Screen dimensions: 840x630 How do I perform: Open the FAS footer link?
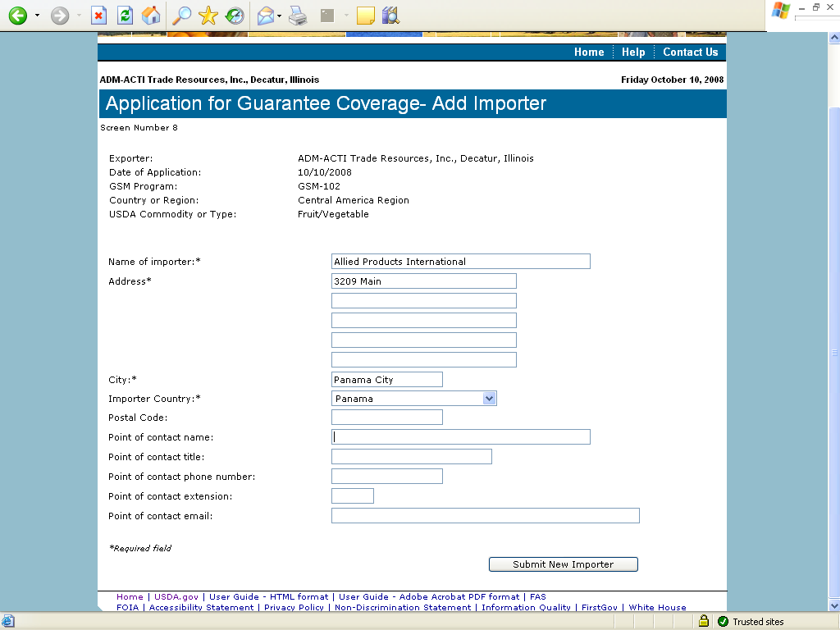tap(538, 597)
